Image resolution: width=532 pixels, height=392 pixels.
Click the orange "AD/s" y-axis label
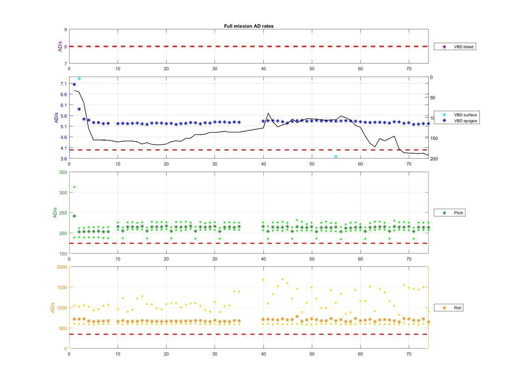[52, 307]
